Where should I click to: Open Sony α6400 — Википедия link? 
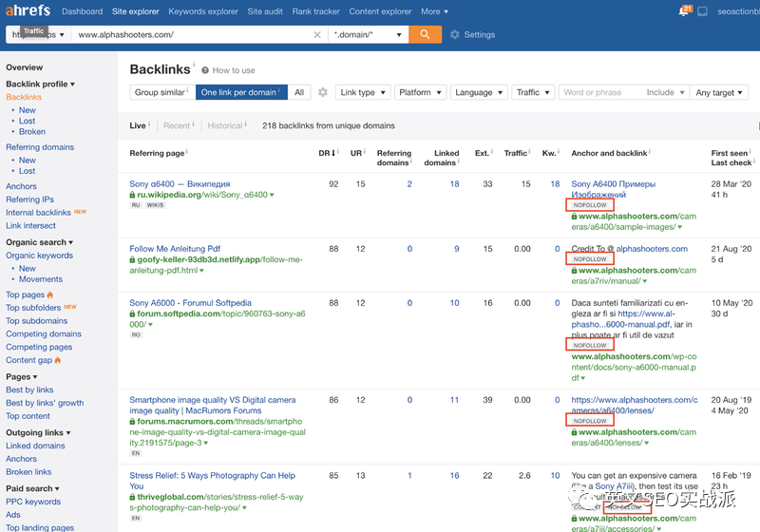pyautogui.click(x=180, y=184)
